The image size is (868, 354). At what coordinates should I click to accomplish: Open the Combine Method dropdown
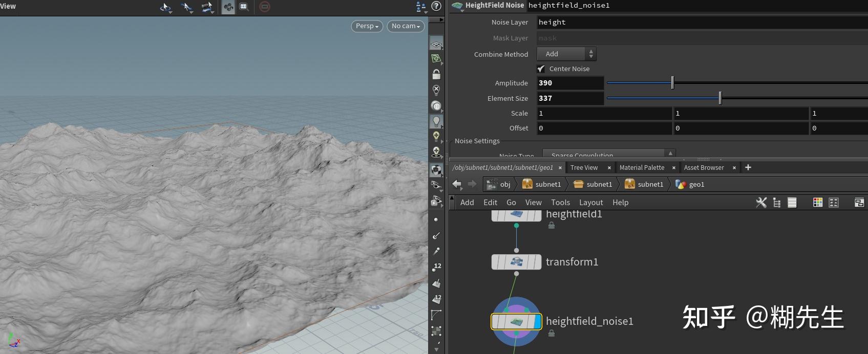point(566,54)
